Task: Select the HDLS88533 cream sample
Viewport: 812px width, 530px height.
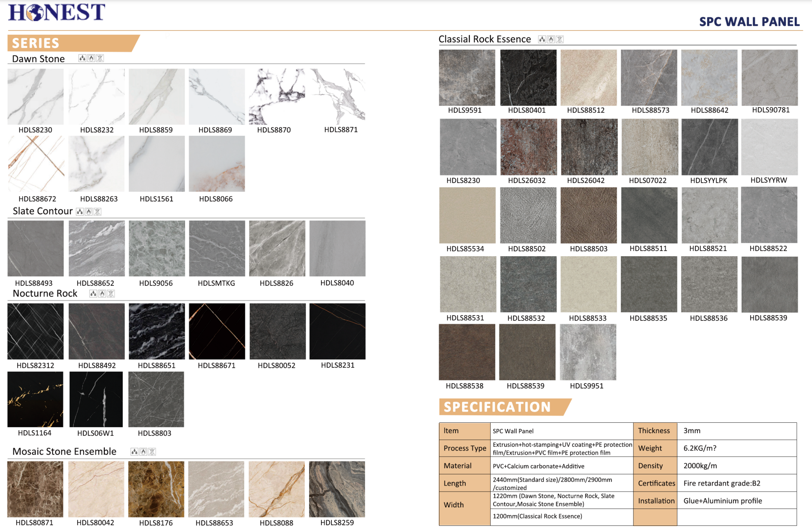Action: pyautogui.click(x=589, y=284)
